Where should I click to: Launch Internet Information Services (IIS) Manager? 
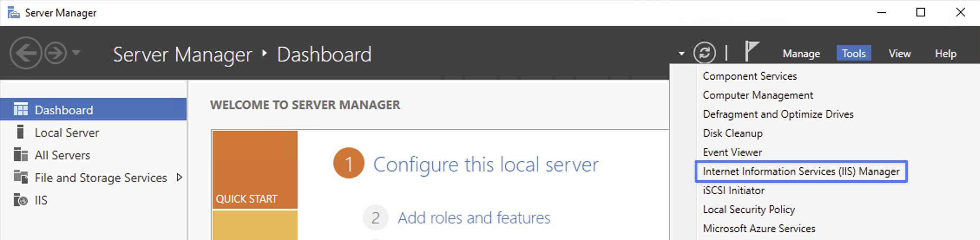pos(801,172)
